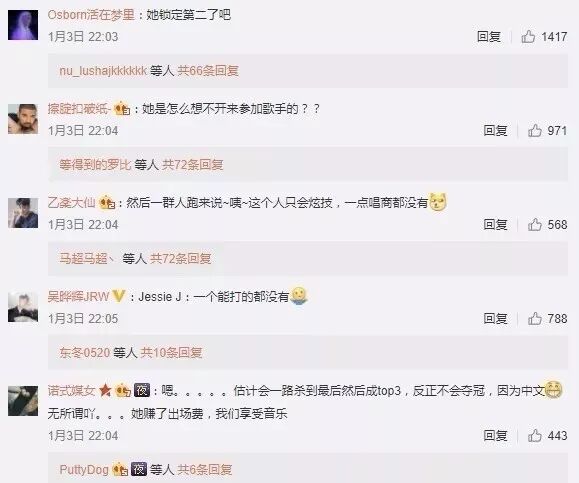Like the comment with 1417 likes
579x483 pixels.
[x=528, y=37]
